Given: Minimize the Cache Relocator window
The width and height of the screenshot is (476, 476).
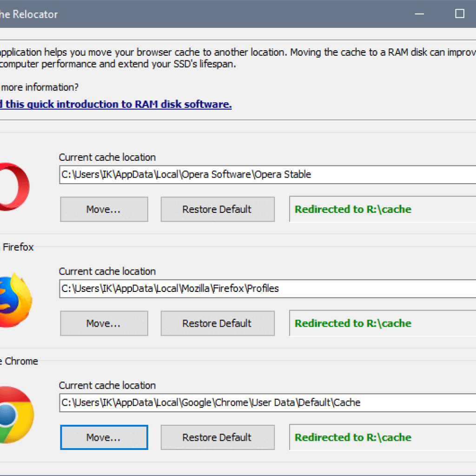Looking at the screenshot, I should pyautogui.click(x=419, y=13).
